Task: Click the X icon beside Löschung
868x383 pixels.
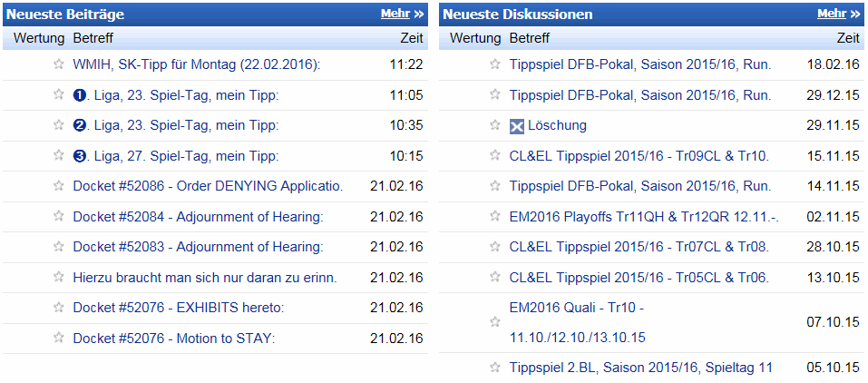Action: point(516,126)
